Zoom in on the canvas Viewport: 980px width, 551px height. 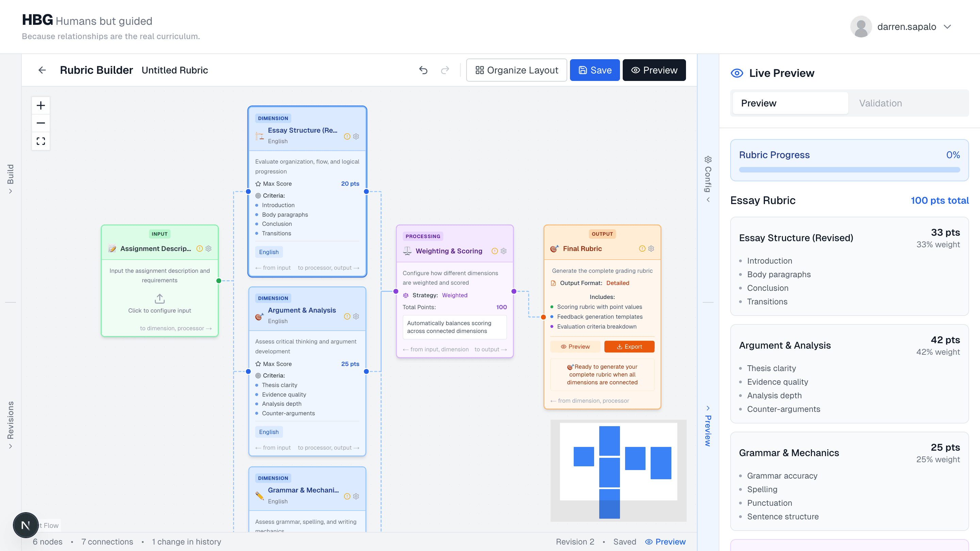pos(41,105)
